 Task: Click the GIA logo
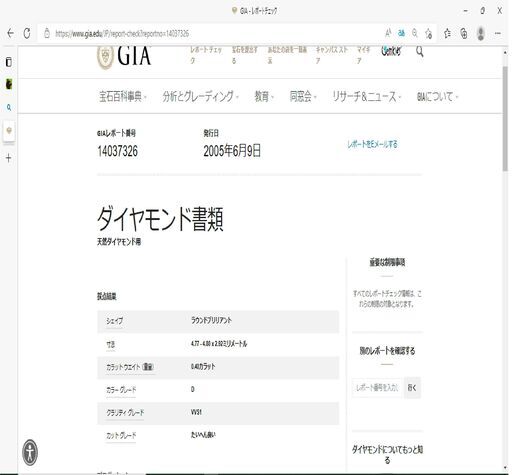coord(124,57)
